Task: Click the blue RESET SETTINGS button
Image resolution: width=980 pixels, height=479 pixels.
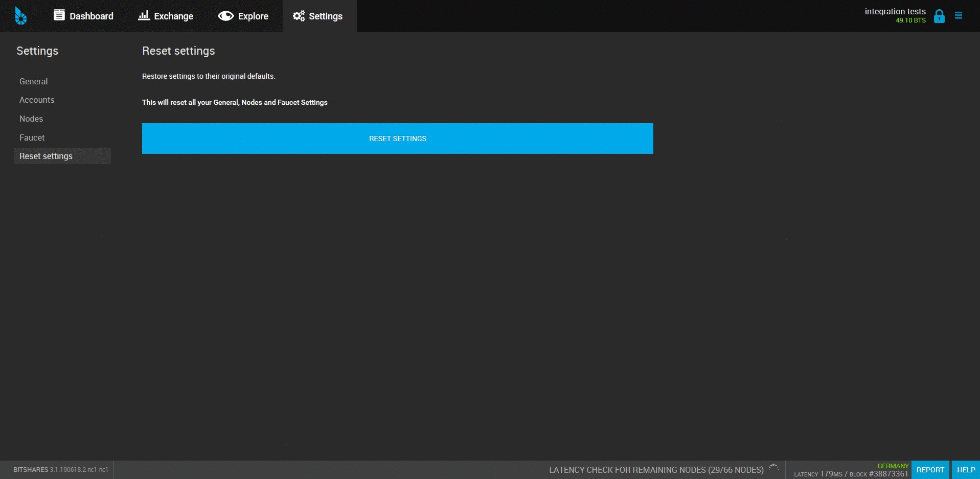Action: click(x=398, y=139)
